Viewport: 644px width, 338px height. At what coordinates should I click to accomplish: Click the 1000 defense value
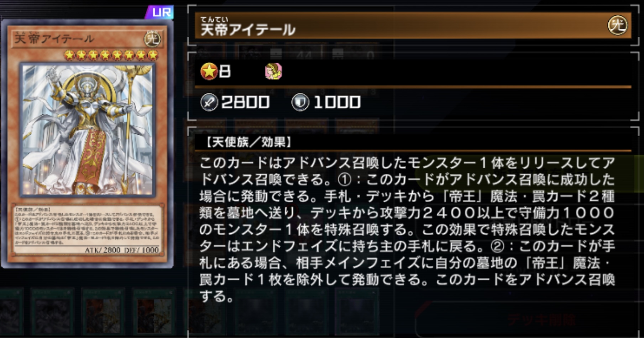pyautogui.click(x=337, y=103)
